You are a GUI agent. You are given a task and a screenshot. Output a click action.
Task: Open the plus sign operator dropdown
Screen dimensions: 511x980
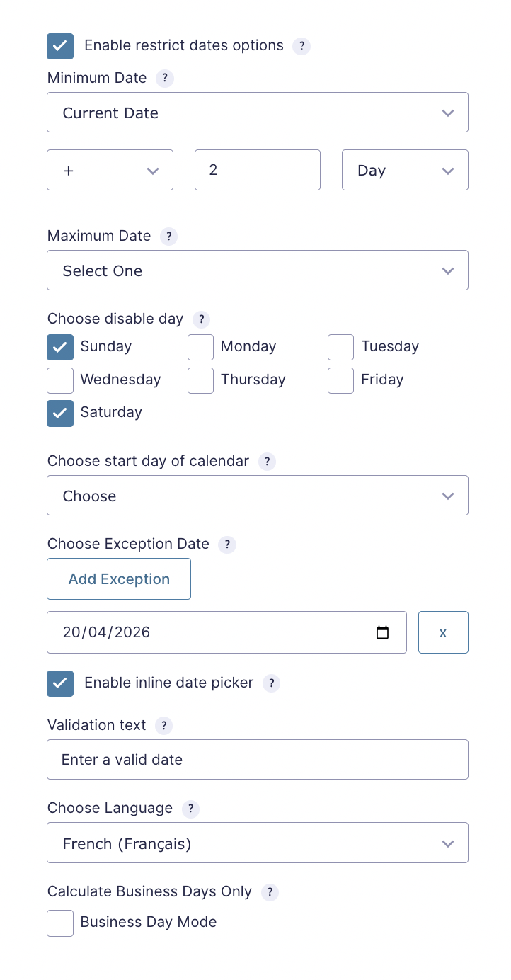(x=110, y=170)
